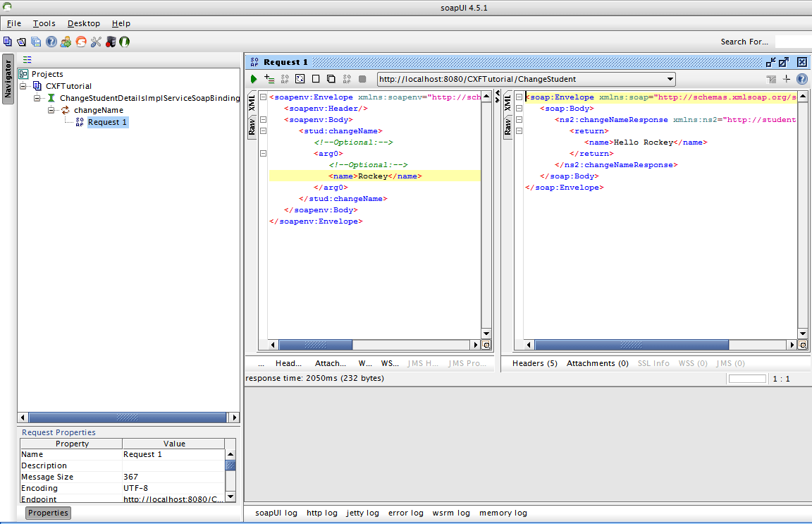Click the Forum people icon in toolbar

point(66,42)
